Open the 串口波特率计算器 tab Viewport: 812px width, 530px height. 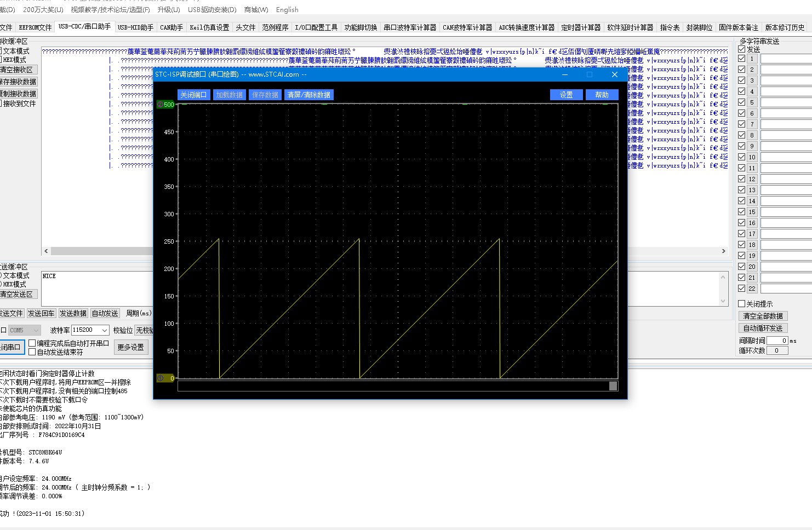pos(410,27)
